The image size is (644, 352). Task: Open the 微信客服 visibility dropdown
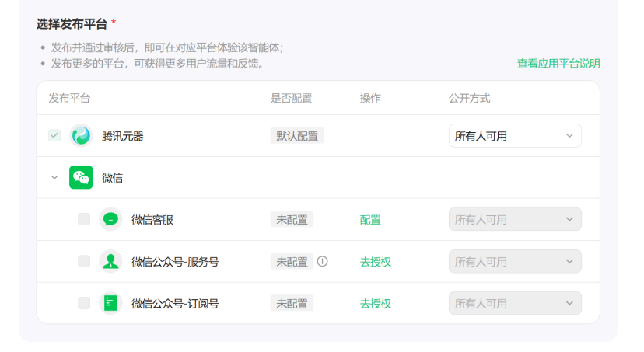click(x=515, y=220)
